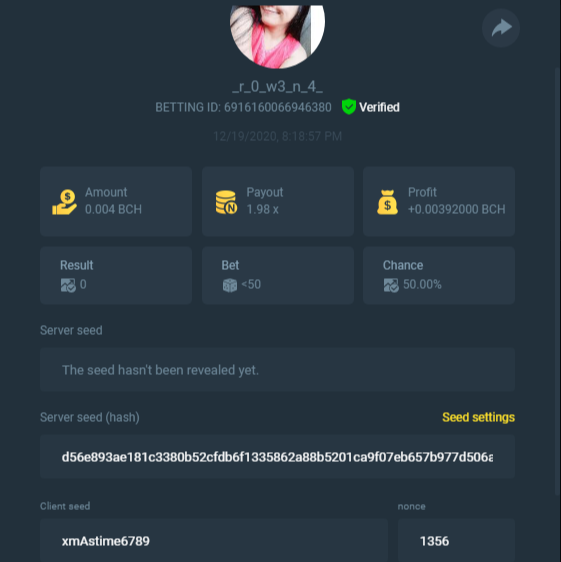Select the username _r_0_w3_n_4_
The image size is (561, 562).
pyautogui.click(x=277, y=87)
